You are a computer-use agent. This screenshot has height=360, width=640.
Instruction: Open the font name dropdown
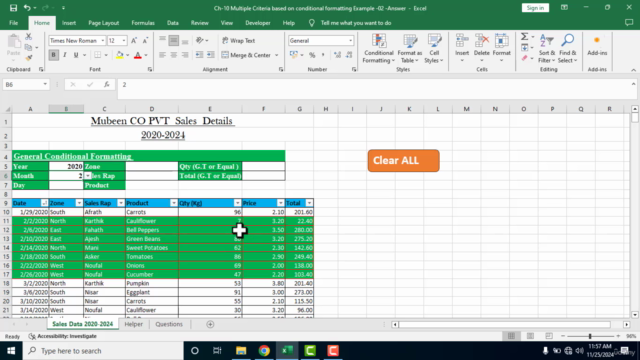103,40
